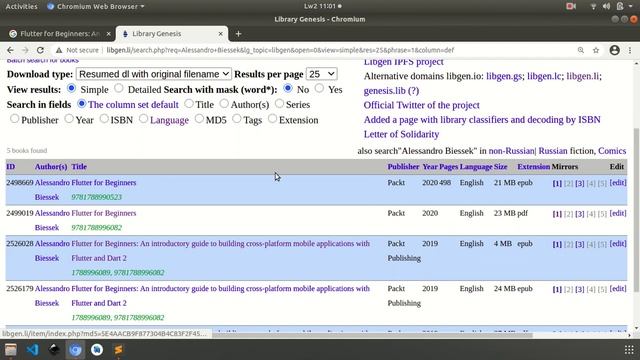Select Detailed view results option
640x360 pixels.
[x=119, y=88]
